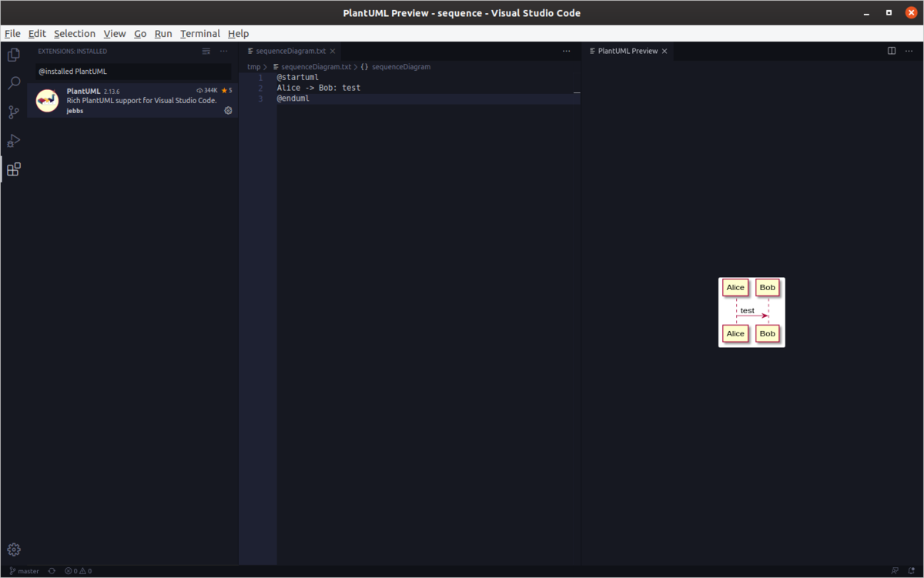The height and width of the screenshot is (578, 924).
Task: Click the tmp breadcrumb
Action: pos(253,67)
